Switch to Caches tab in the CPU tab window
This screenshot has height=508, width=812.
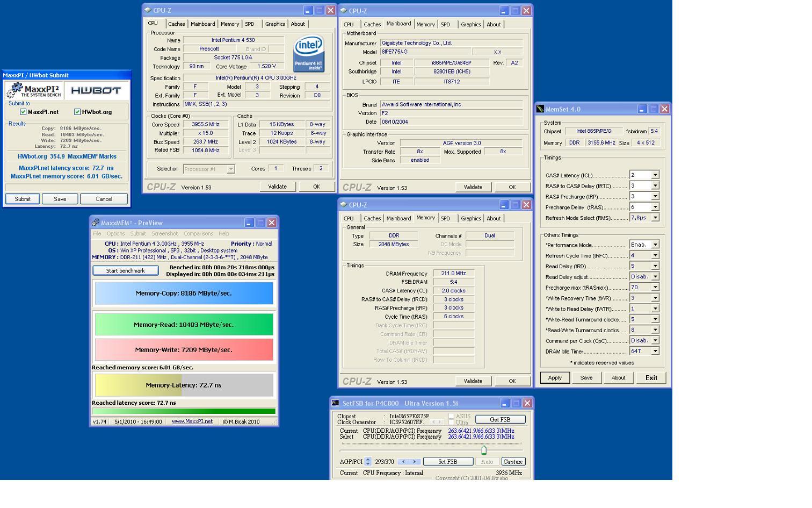(176, 24)
